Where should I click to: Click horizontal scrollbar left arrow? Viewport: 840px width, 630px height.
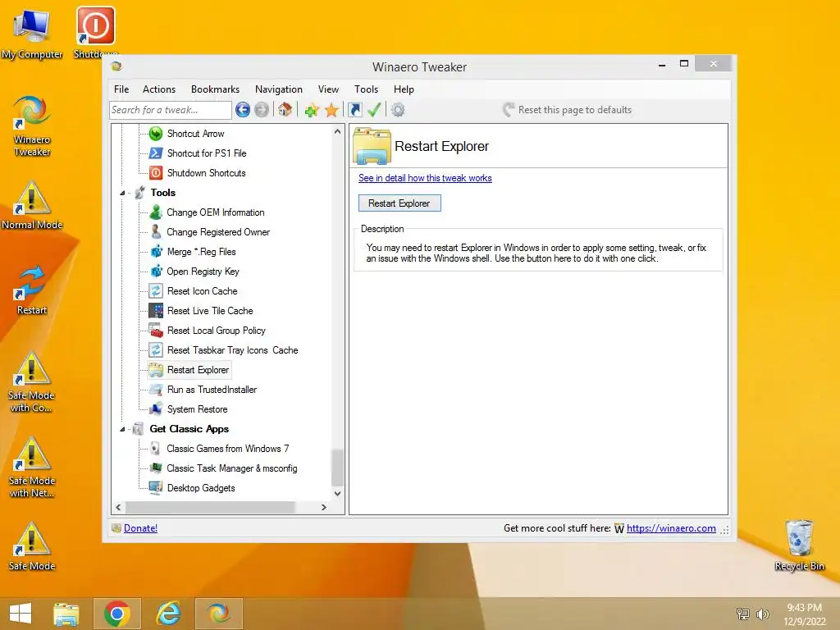pos(118,507)
